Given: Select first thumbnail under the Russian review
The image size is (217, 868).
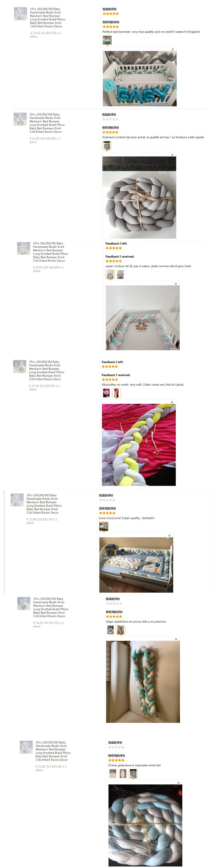Looking at the screenshot, I should pos(113,773).
